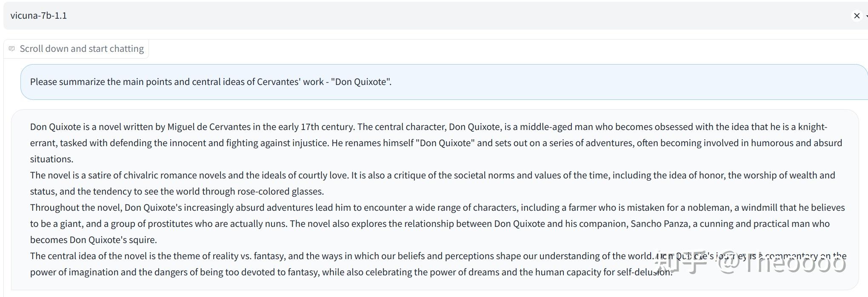Expand the model selector dropdown arrow
868x297 pixels.
pyautogui.click(x=866, y=16)
